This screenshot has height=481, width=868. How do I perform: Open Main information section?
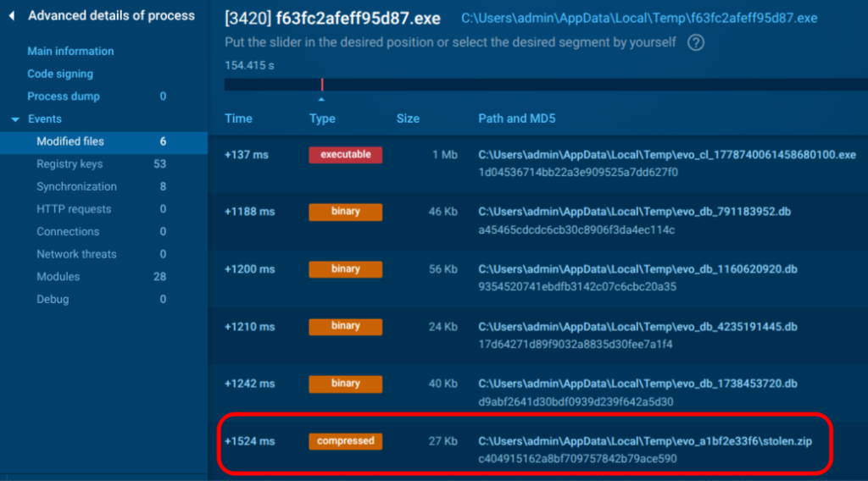pos(70,51)
